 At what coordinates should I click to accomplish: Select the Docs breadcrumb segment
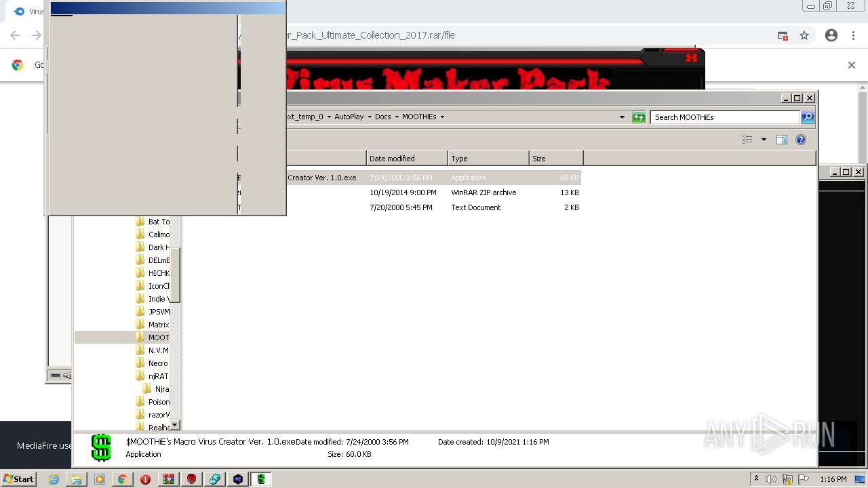pyautogui.click(x=383, y=117)
